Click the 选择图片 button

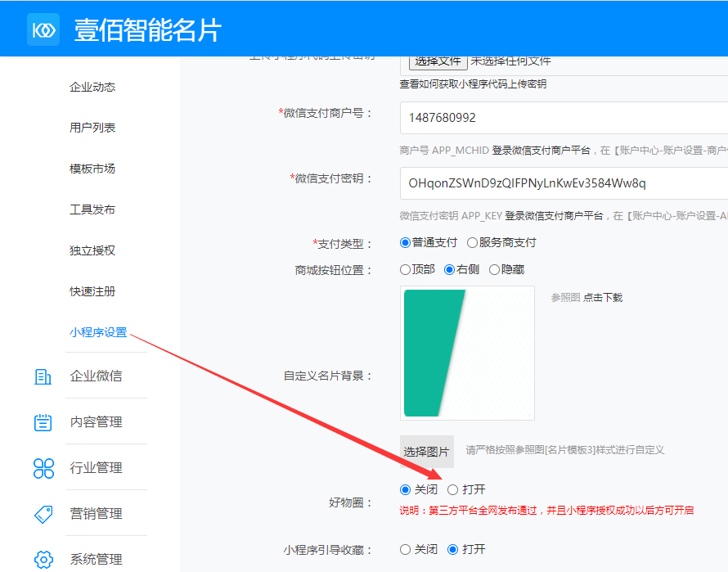coord(427,452)
